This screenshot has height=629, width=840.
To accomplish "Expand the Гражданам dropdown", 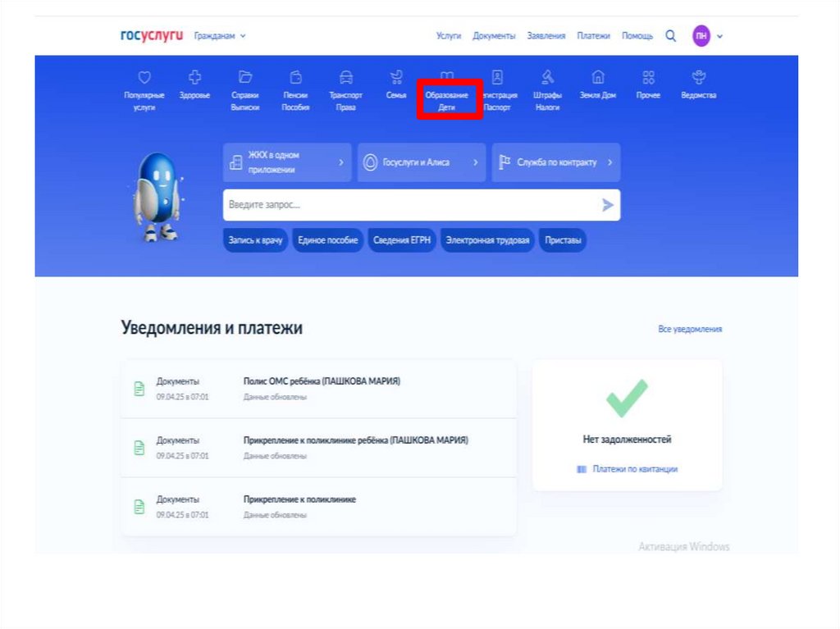I will 220,36.
